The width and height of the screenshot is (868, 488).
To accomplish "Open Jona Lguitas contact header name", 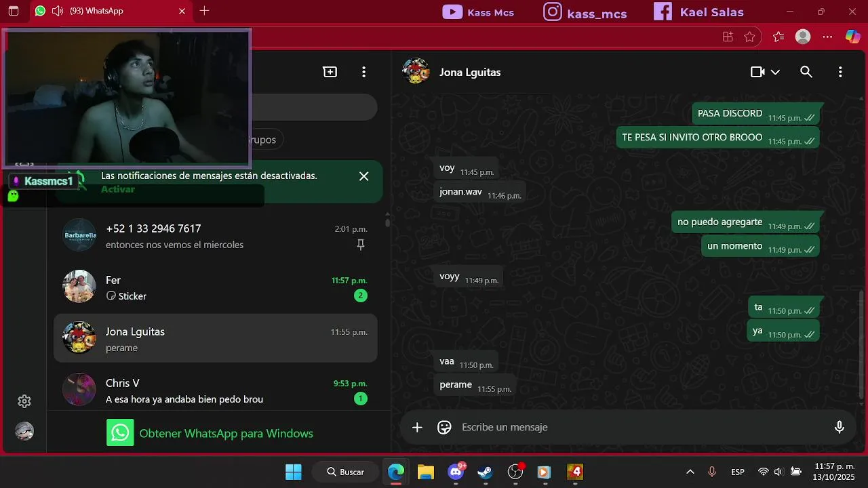I will [470, 72].
